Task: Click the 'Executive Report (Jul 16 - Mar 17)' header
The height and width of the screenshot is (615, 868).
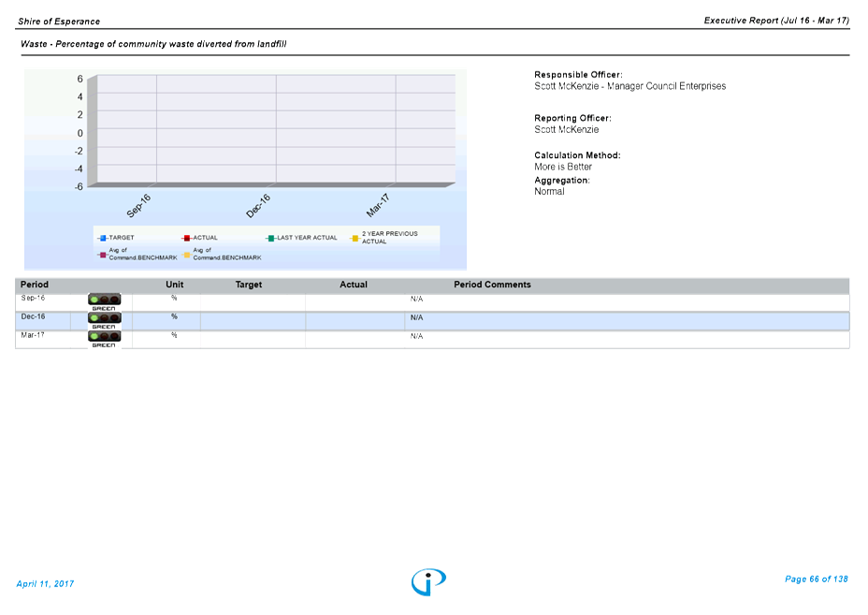Action: [x=776, y=21]
